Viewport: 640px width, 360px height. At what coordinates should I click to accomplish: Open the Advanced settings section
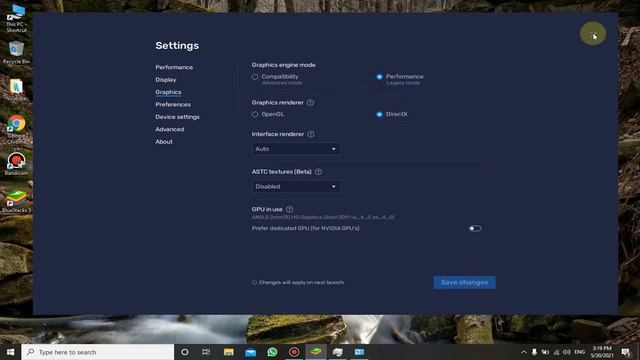coord(169,129)
